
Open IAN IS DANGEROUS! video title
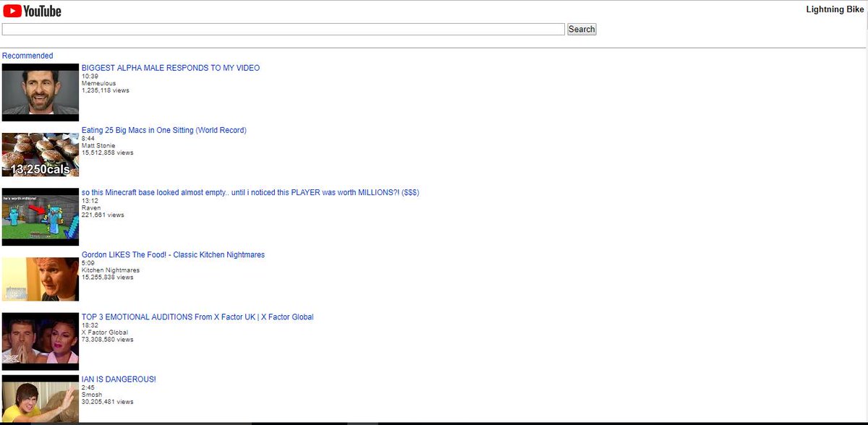pos(119,379)
